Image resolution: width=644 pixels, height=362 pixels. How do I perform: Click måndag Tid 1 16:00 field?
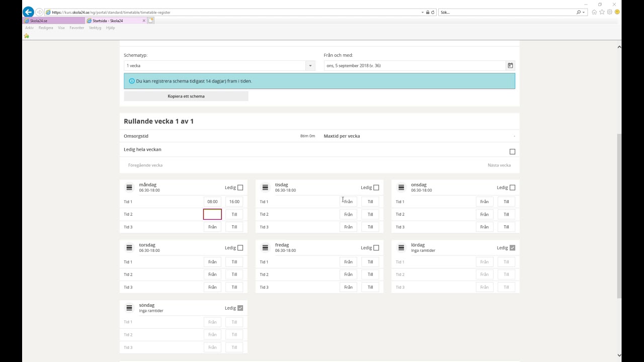[234, 202]
